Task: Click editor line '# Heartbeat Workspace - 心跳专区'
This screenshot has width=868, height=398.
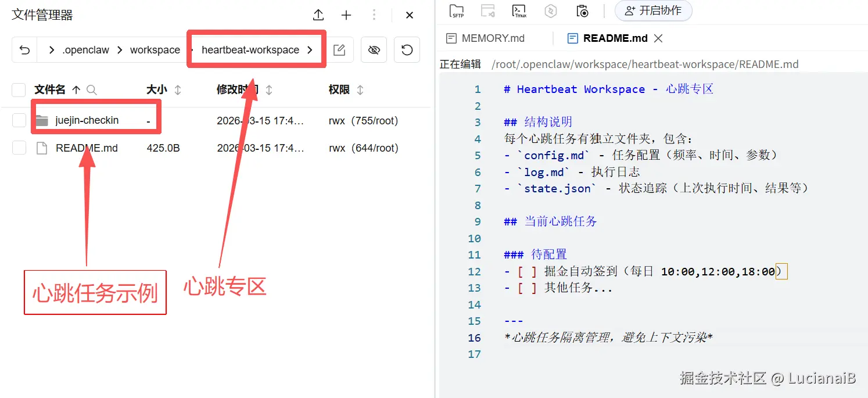Action: [x=608, y=89]
